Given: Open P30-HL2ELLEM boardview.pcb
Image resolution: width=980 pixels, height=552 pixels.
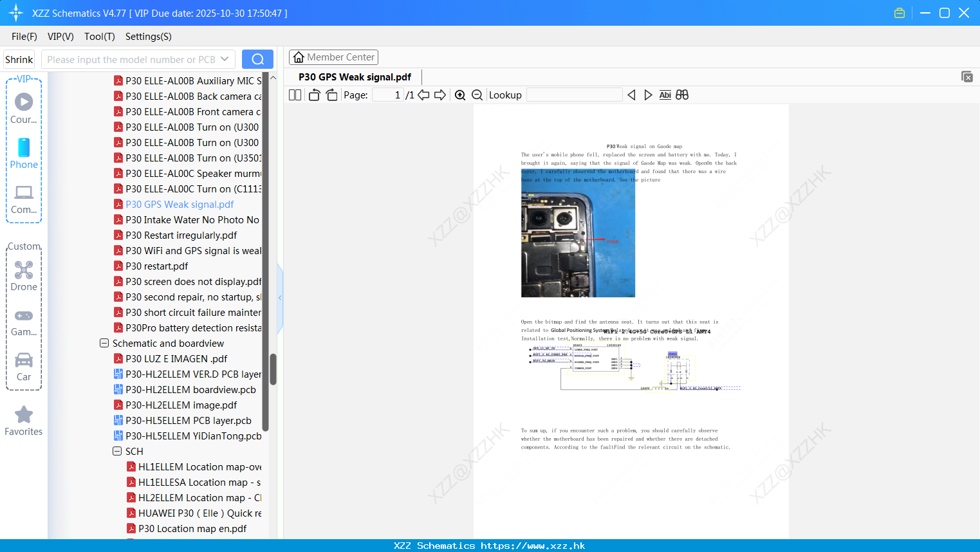Looking at the screenshot, I should coord(185,390).
